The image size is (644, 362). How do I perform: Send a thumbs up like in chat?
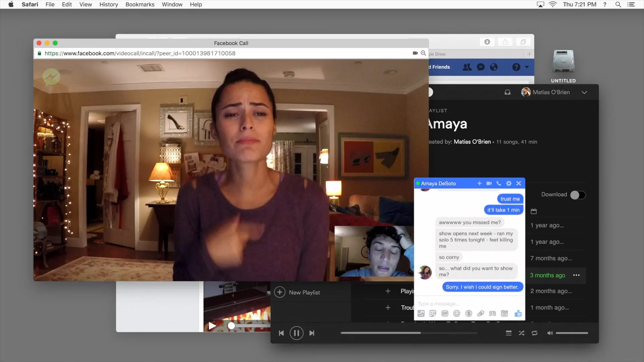coord(518,313)
